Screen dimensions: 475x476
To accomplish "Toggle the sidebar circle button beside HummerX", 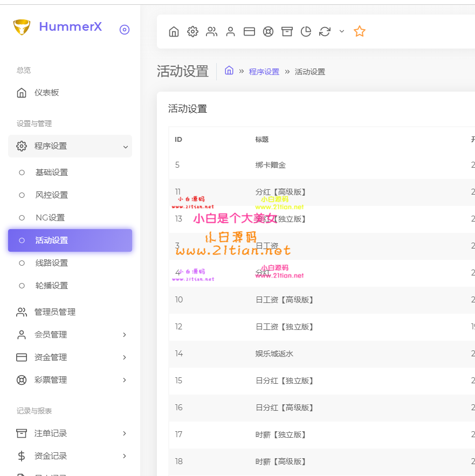I will pyautogui.click(x=125, y=30).
